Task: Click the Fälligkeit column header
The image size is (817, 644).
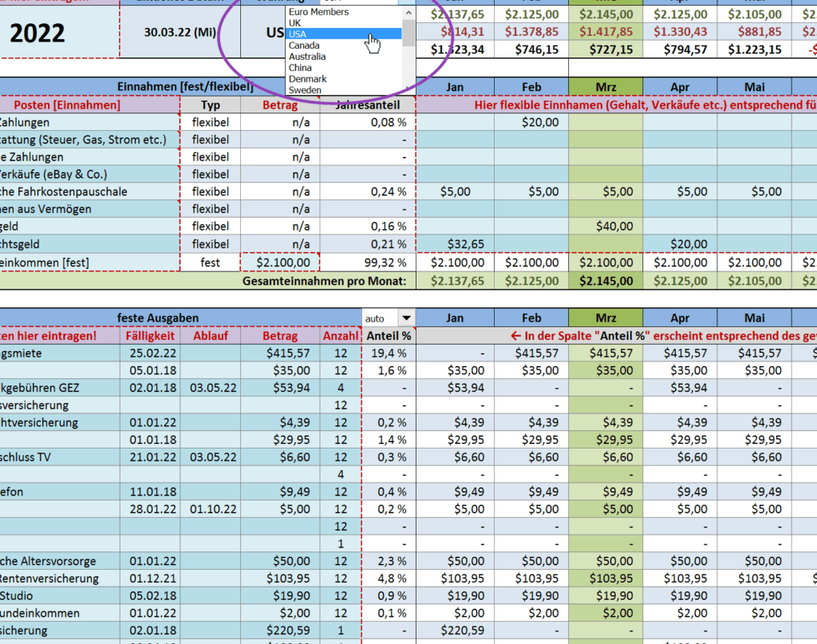Action: click(150, 336)
